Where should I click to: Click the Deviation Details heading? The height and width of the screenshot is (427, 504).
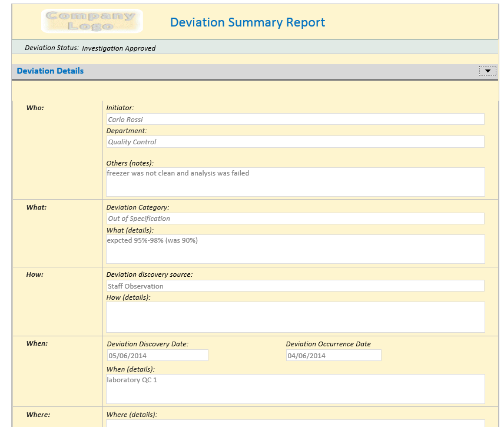point(50,71)
